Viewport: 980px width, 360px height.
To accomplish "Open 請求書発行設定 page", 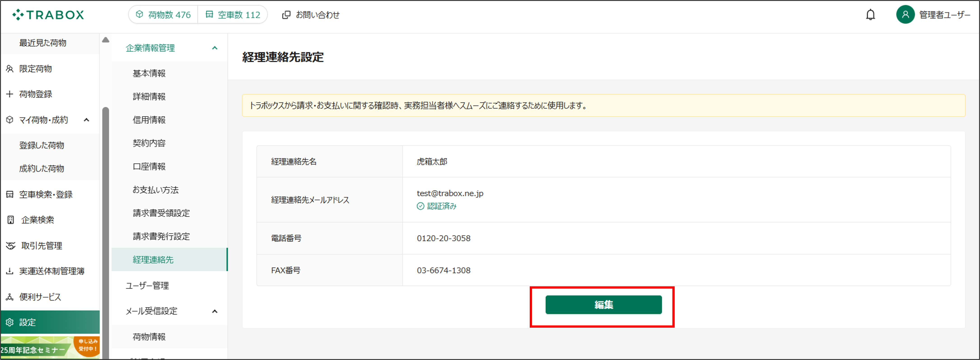I will coord(161,236).
